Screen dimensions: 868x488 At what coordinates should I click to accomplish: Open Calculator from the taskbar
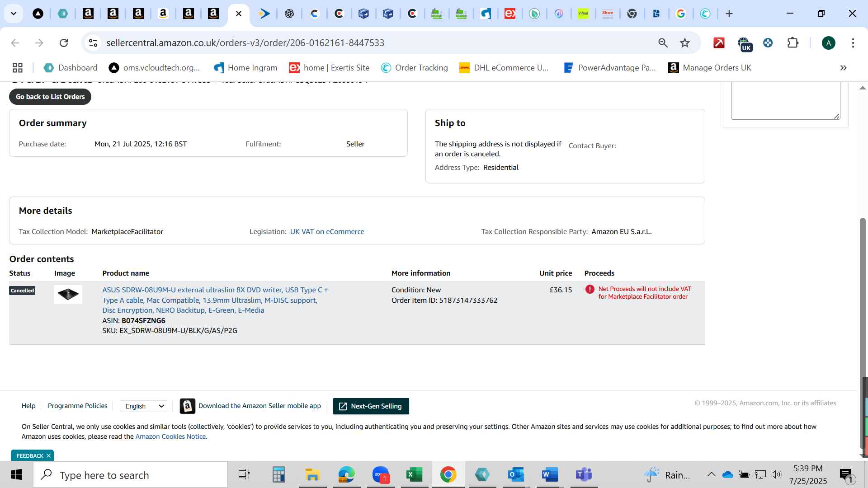[x=278, y=475]
